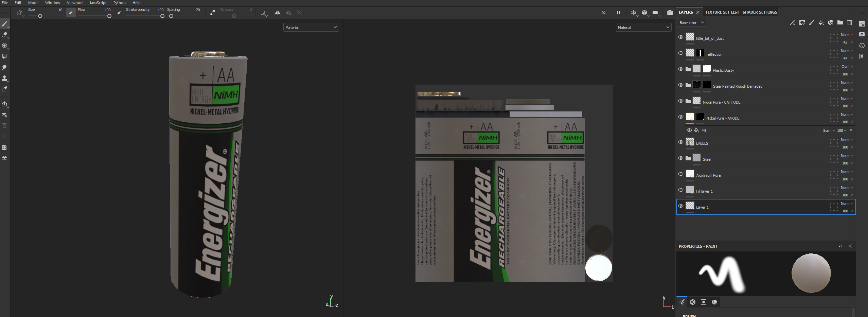
Task: Toggle size pen pressure button
Action: 71,13
